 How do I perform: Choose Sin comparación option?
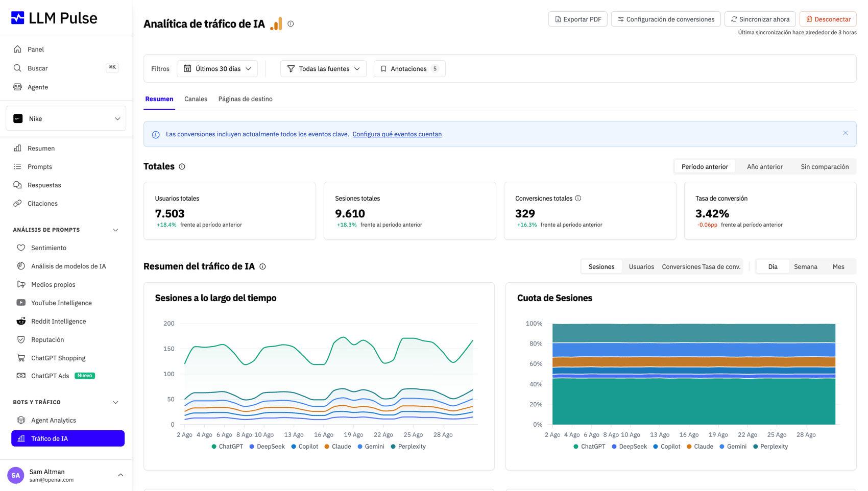pyautogui.click(x=825, y=167)
